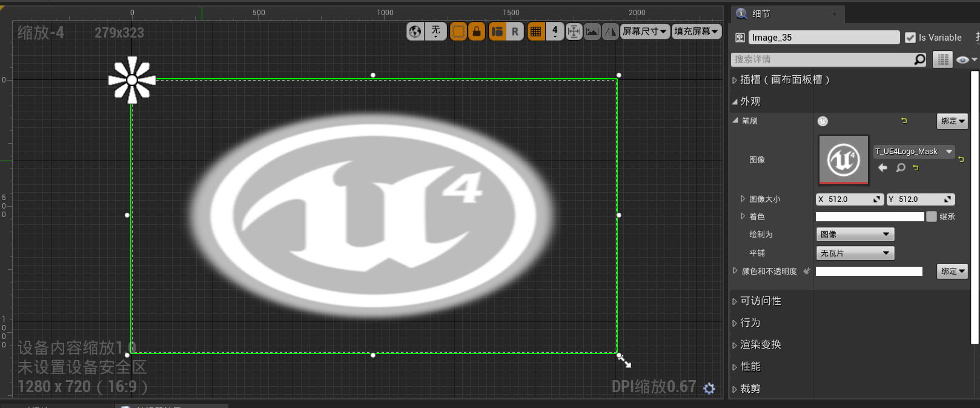Open the 填充屏幕 fill screen dropdown
Screen dimensions: 980x408
coord(697,32)
